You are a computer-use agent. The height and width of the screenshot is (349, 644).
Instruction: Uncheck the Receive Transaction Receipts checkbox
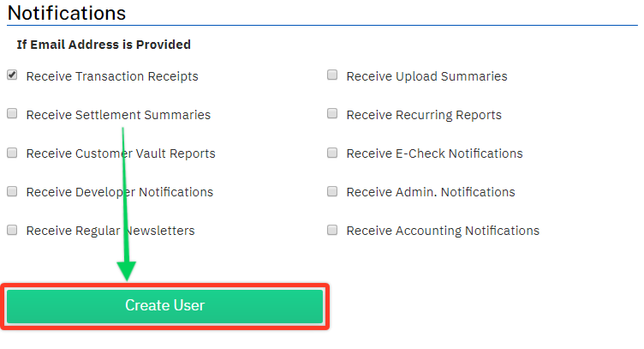12,75
